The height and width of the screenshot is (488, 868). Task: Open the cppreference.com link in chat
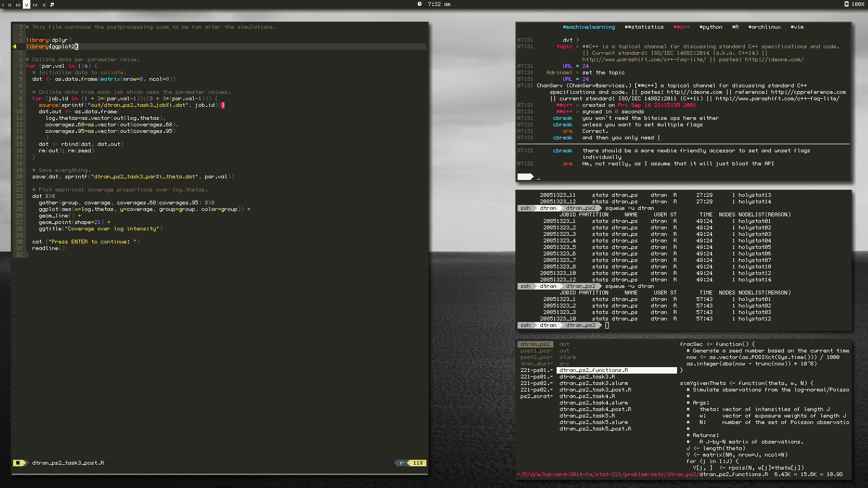point(808,92)
